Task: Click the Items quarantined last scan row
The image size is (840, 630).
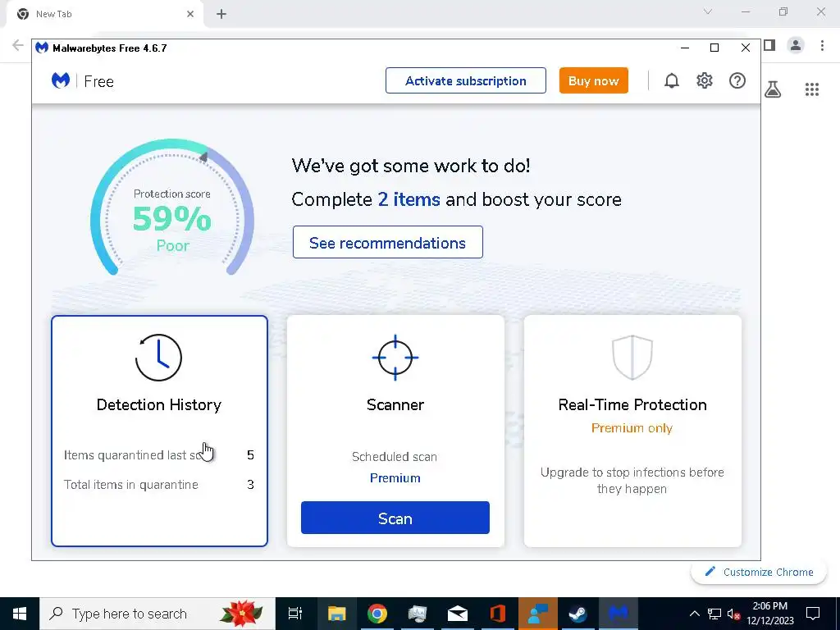Action: (158, 454)
